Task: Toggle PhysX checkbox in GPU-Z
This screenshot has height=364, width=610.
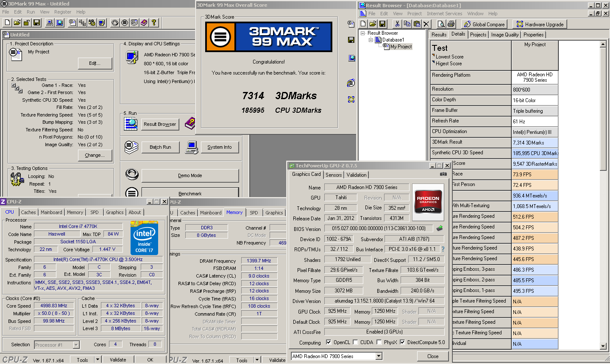Action: point(379,342)
